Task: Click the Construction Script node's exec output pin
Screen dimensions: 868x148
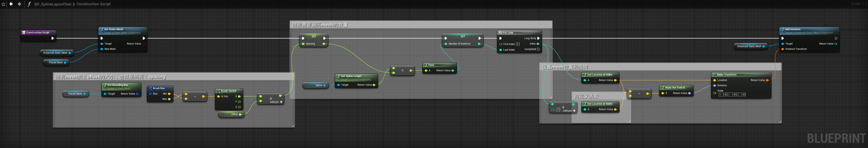Action: [52, 38]
